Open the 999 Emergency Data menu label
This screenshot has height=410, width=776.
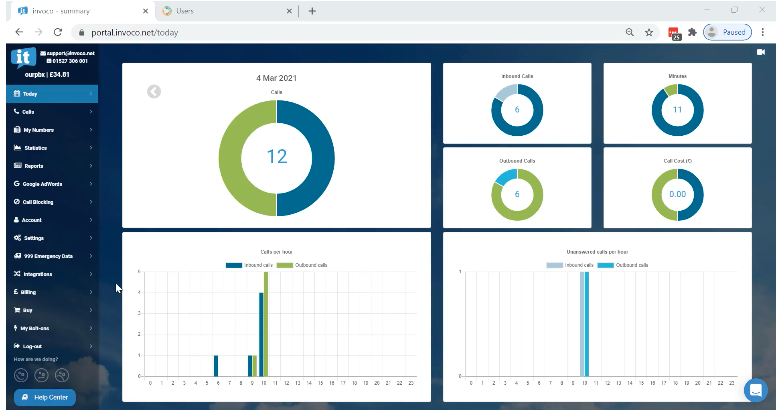[x=48, y=256]
